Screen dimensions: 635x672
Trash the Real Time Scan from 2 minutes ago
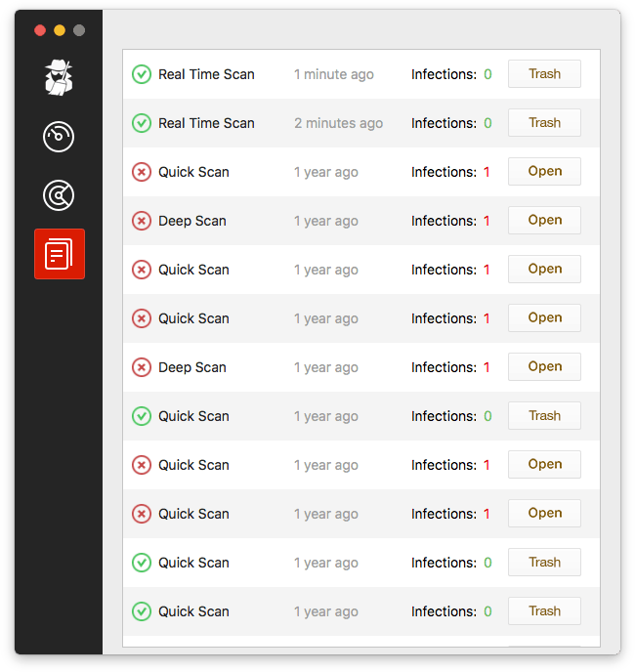click(544, 122)
